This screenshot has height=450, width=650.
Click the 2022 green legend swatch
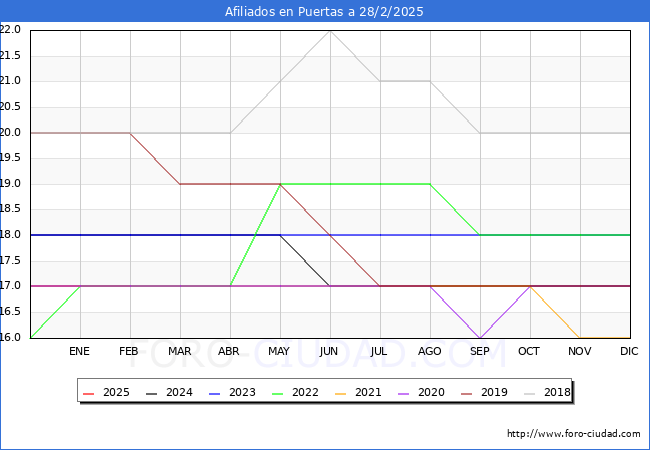point(278,393)
